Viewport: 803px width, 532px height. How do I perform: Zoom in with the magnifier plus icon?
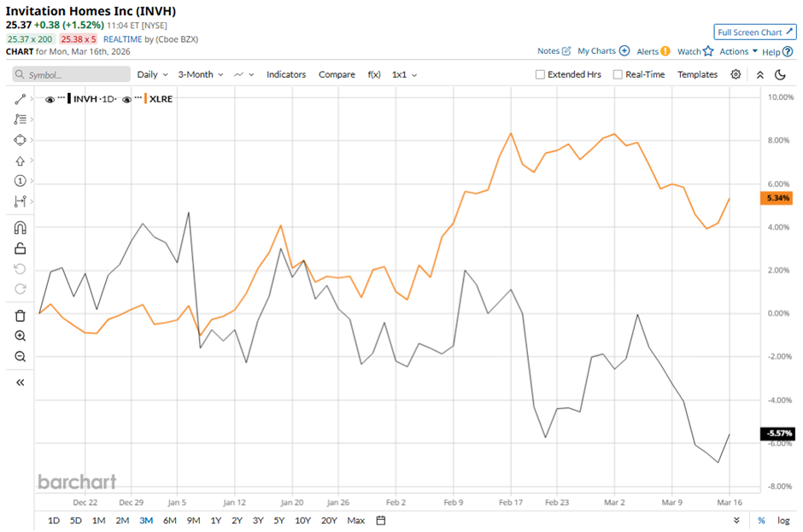[21, 336]
